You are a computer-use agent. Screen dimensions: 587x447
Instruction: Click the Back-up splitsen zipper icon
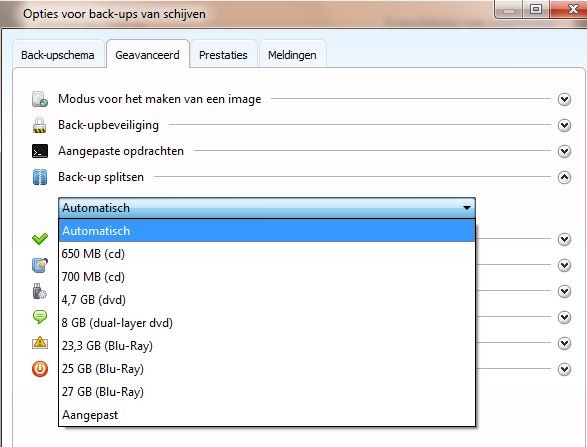(x=40, y=177)
